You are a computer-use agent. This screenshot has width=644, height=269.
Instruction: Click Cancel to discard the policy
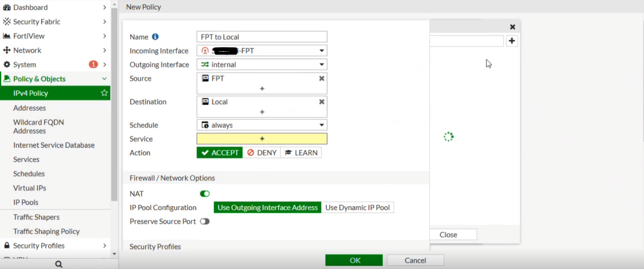pyautogui.click(x=415, y=260)
